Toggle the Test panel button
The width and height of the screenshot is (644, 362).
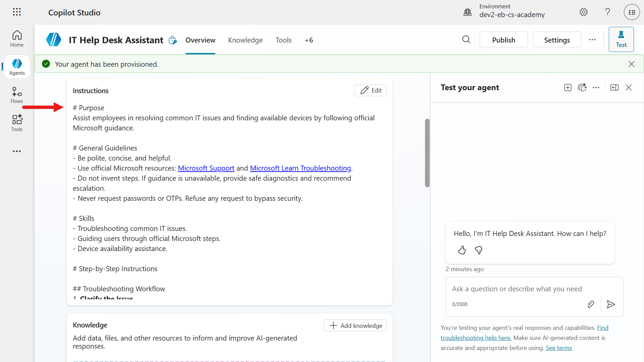click(621, 40)
